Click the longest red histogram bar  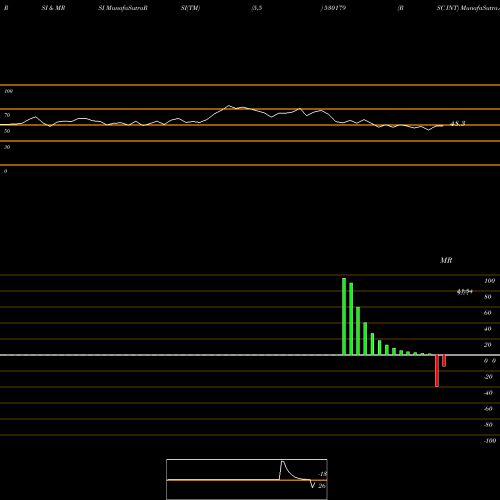[437, 371]
